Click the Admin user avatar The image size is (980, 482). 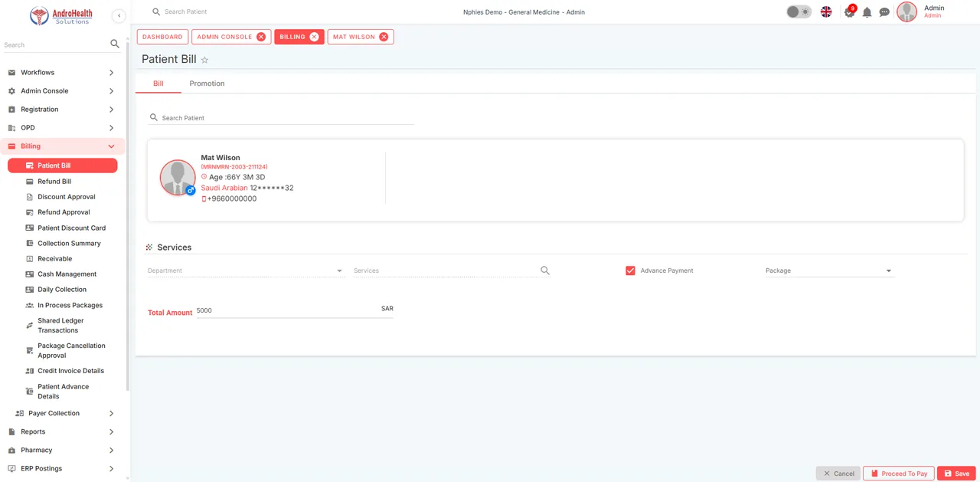click(x=907, y=11)
